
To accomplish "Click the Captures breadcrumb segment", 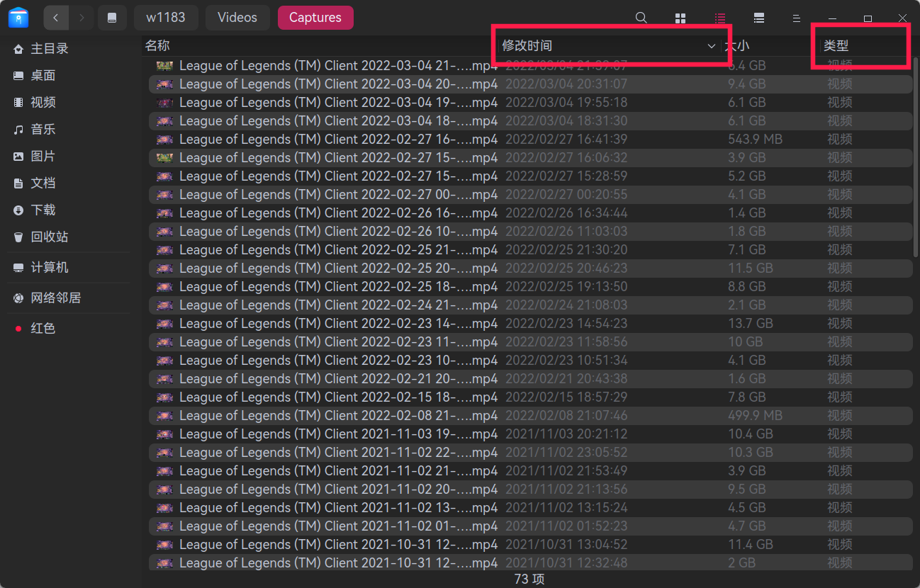I will [315, 18].
